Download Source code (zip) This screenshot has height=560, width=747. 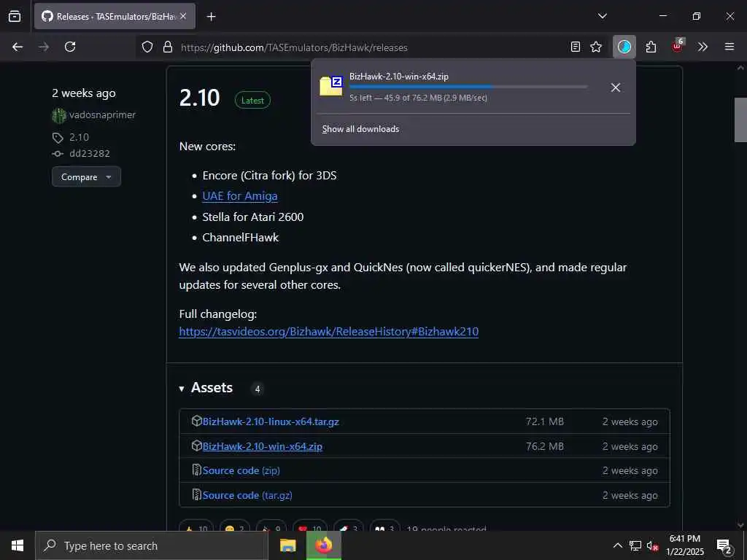(x=241, y=470)
